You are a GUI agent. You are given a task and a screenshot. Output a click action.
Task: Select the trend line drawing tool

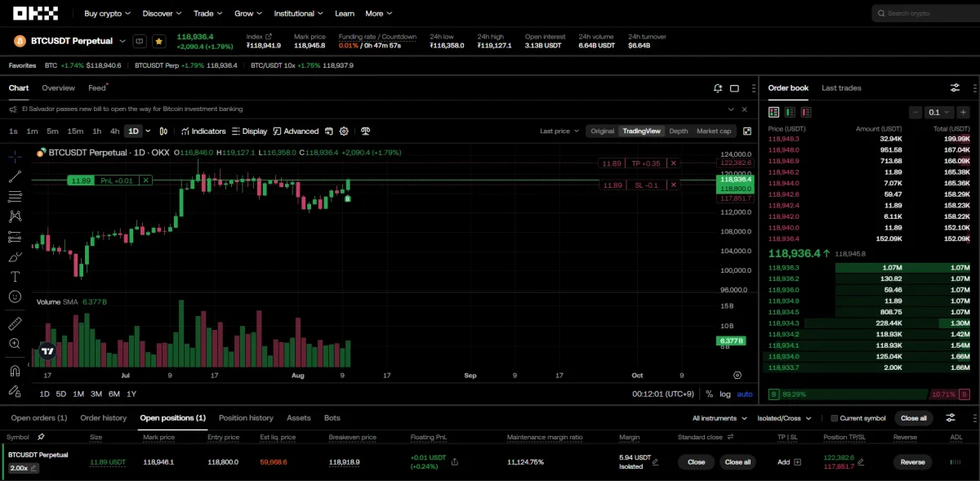[15, 176]
